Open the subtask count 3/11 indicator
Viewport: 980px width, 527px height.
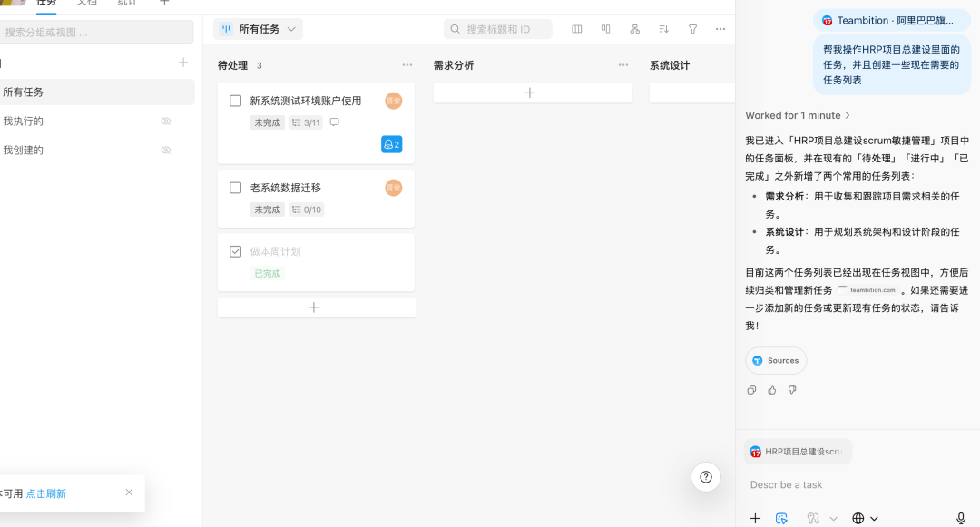307,123
